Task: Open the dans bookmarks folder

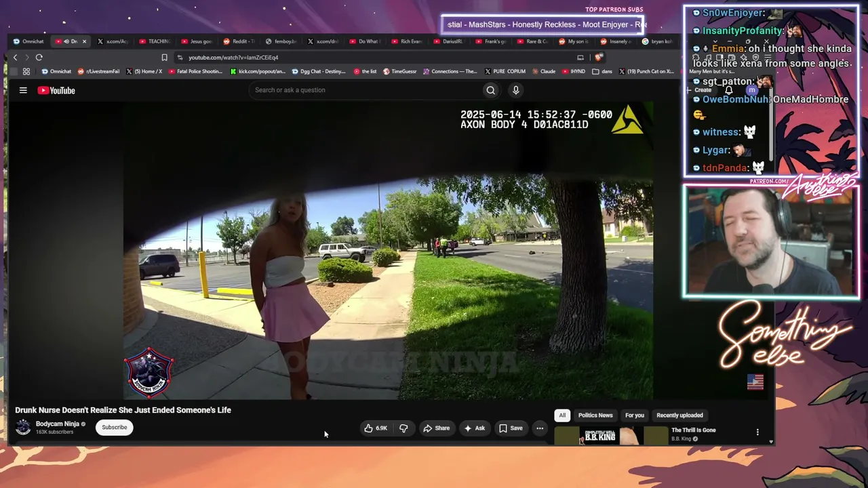Action: pos(602,71)
